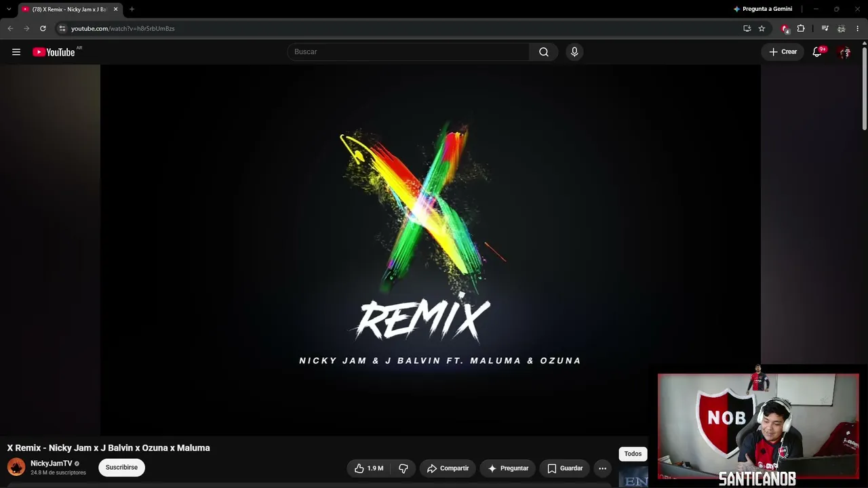Install app icon in address bar
The height and width of the screenshot is (488, 868).
coord(747,28)
